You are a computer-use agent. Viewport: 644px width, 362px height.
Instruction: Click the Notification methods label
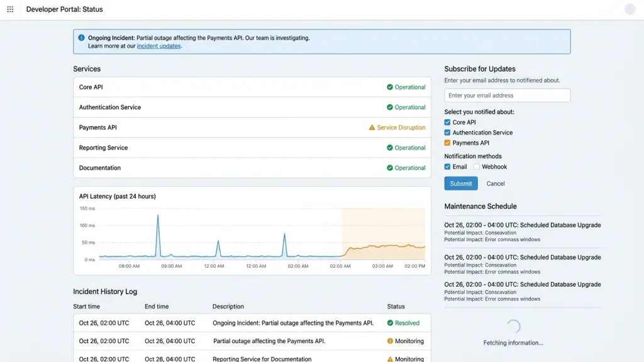click(x=473, y=156)
